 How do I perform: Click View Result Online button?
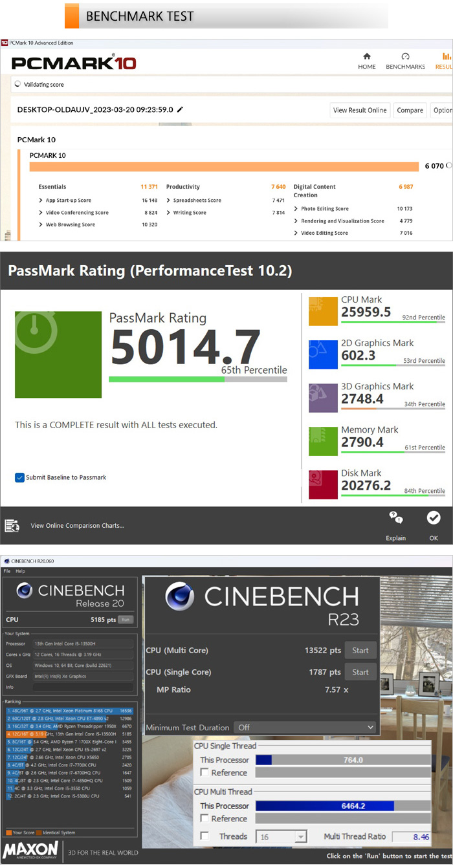tap(360, 110)
